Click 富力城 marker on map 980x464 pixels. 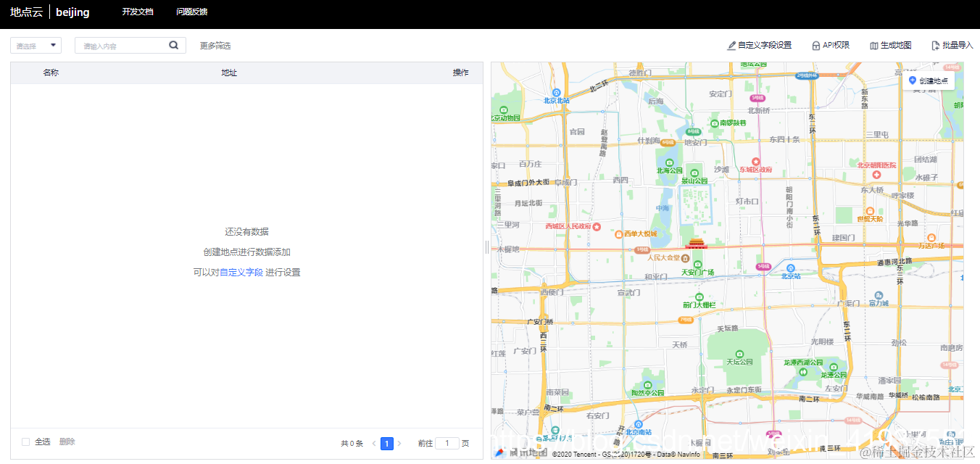878,295
